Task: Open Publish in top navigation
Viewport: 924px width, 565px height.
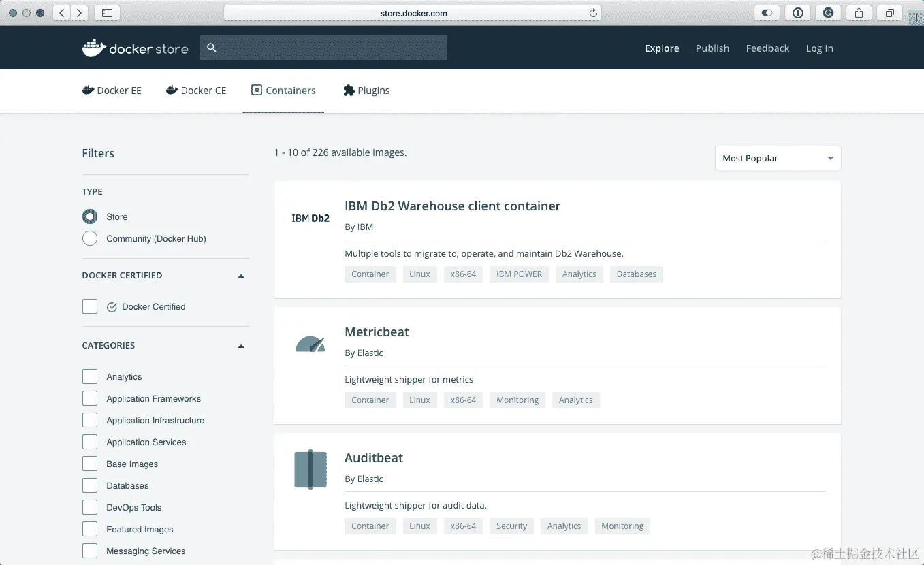Action: pos(712,48)
